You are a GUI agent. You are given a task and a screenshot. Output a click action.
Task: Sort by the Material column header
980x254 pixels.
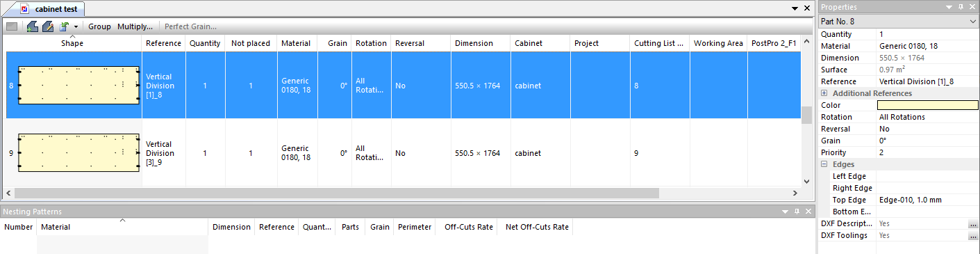296,43
